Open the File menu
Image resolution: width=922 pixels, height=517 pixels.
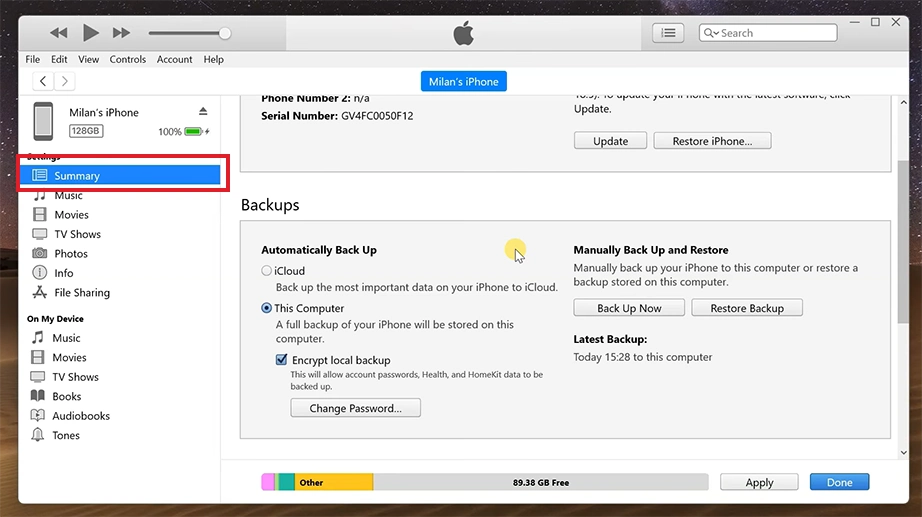click(32, 59)
